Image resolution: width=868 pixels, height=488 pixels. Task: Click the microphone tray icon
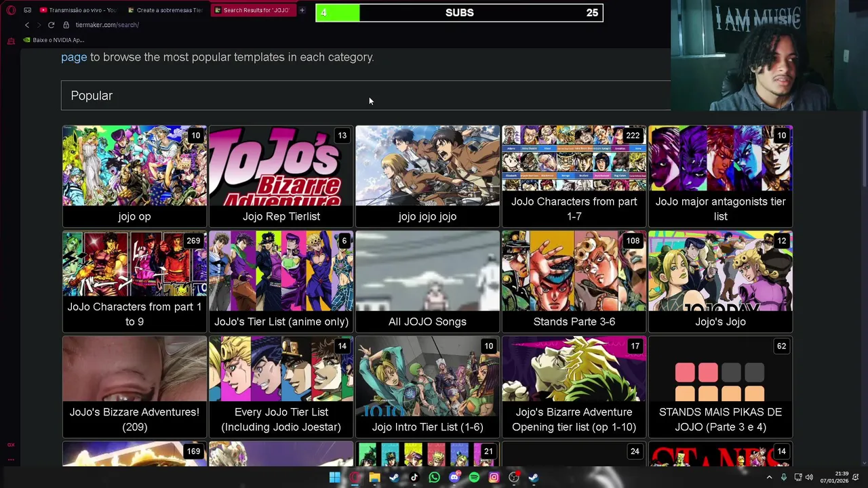[783, 477]
